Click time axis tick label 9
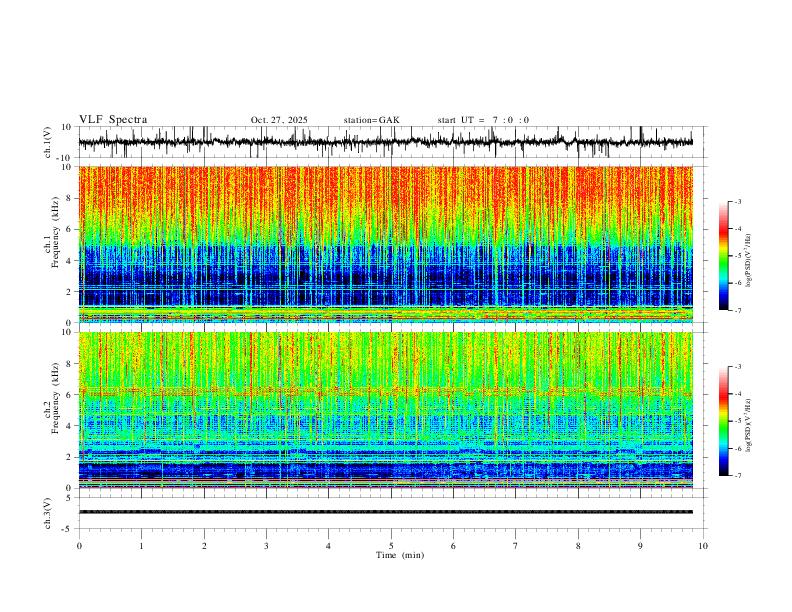The height and width of the screenshot is (612, 792). pos(640,546)
